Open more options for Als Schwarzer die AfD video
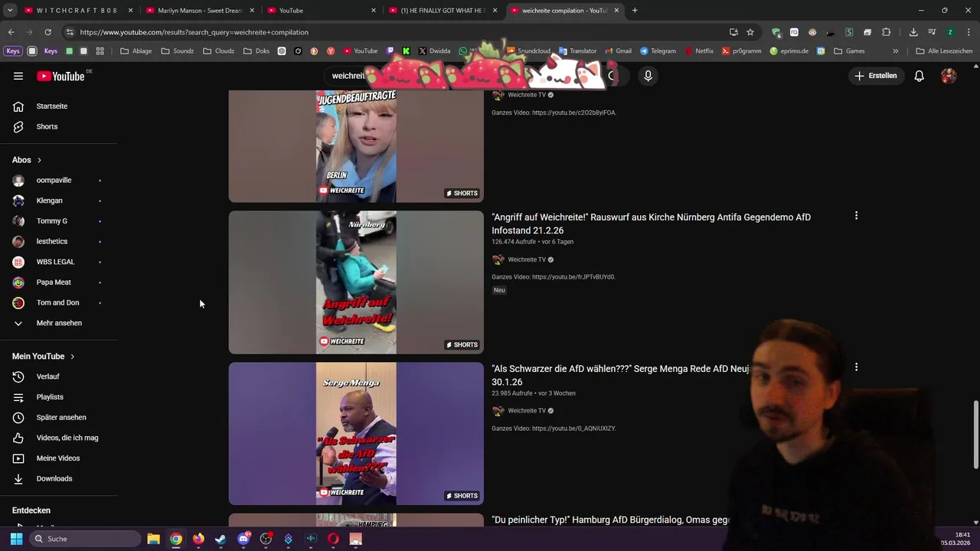 [x=856, y=367]
